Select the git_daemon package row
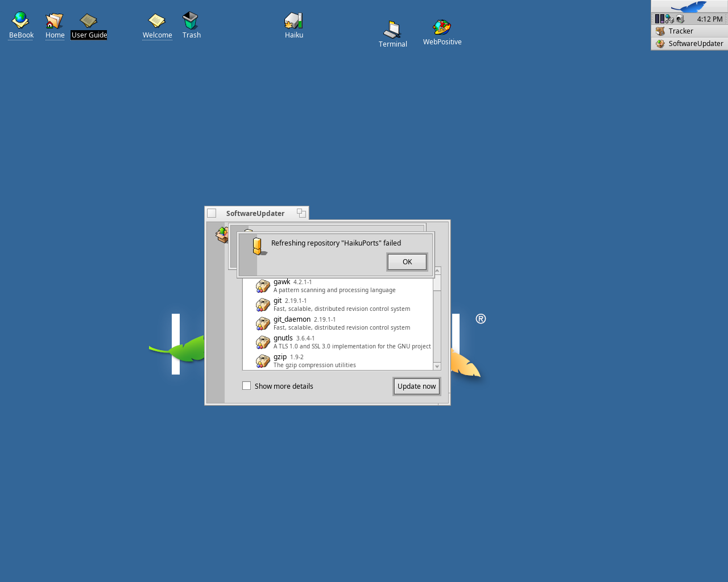The width and height of the screenshot is (728, 582). [338, 323]
